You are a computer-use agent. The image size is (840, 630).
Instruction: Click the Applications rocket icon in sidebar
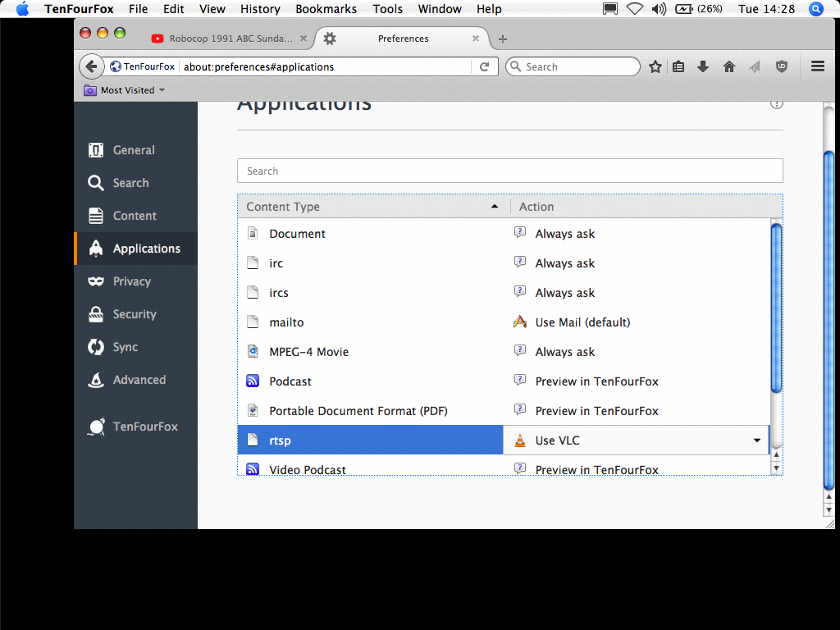96,249
